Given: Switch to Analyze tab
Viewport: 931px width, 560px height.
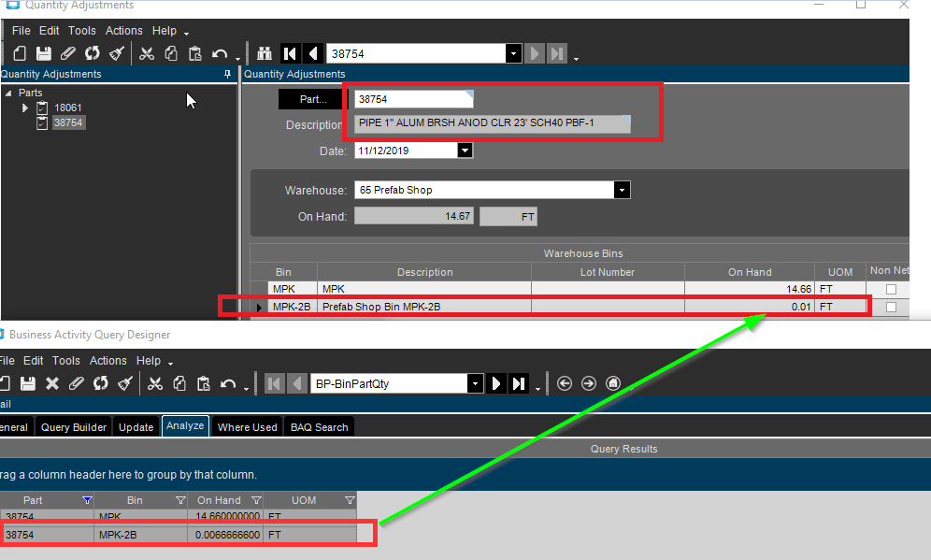Looking at the screenshot, I should [185, 425].
